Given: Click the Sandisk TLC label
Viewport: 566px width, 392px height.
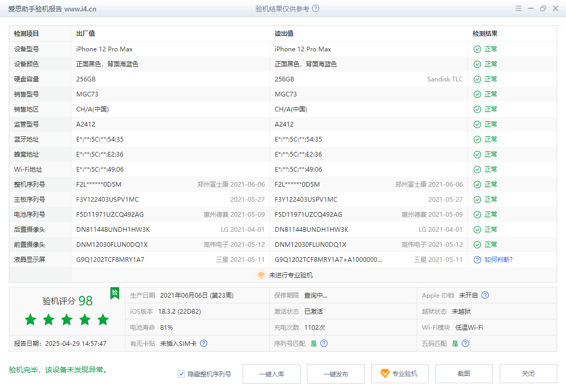Looking at the screenshot, I should (445, 79).
